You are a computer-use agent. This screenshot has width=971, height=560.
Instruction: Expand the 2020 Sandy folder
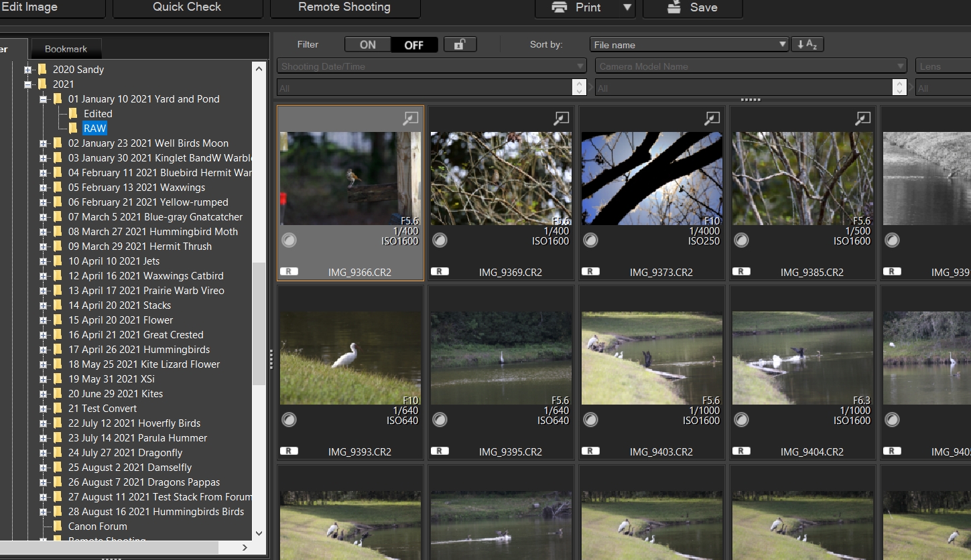(x=28, y=70)
